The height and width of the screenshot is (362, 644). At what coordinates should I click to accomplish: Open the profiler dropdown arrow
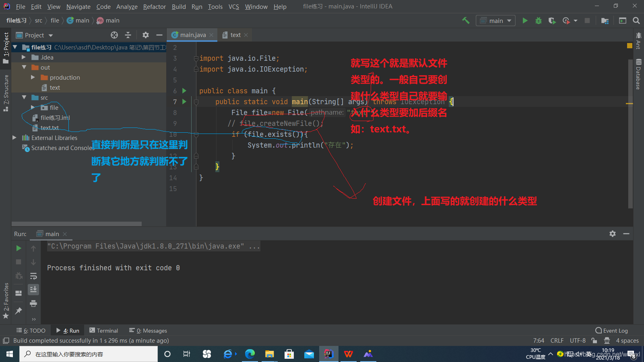(x=576, y=21)
